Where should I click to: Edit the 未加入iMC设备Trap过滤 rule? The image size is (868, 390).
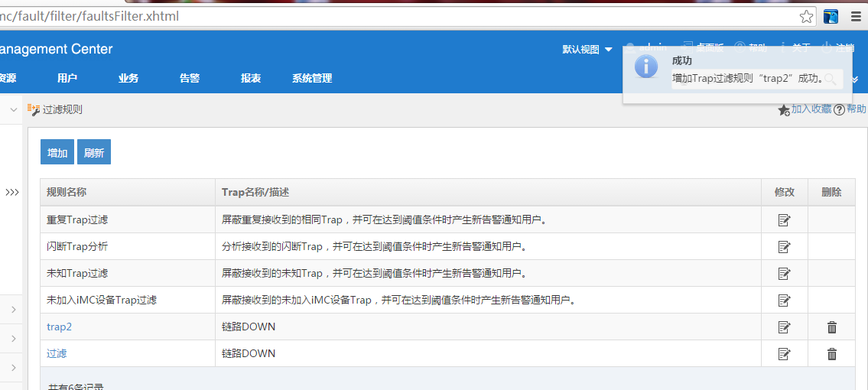[x=784, y=301]
